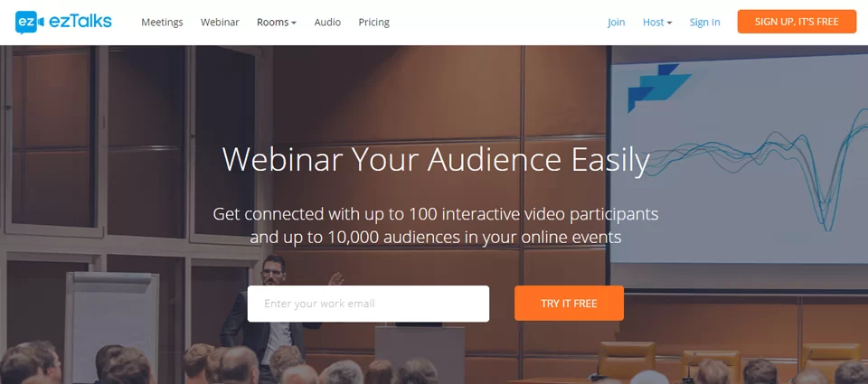Image resolution: width=868 pixels, height=384 pixels.
Task: Click the caret arrow beside Host
Action: [670, 23]
